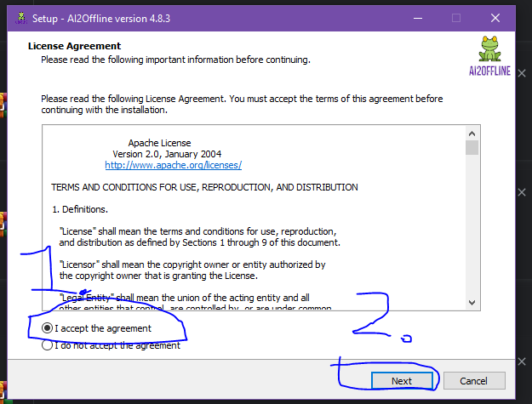Viewport: 532px width, 404px height.
Task: Click the "TERMS AND CONDITIONS" license line
Action: (204, 187)
